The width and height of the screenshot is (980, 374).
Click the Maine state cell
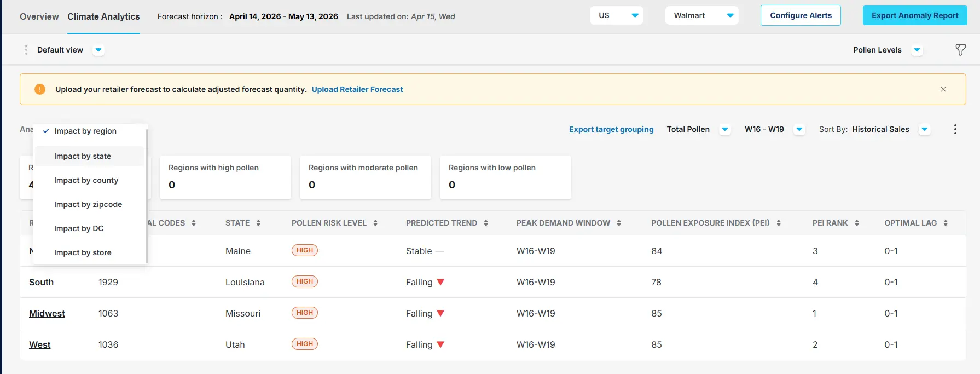tap(238, 251)
